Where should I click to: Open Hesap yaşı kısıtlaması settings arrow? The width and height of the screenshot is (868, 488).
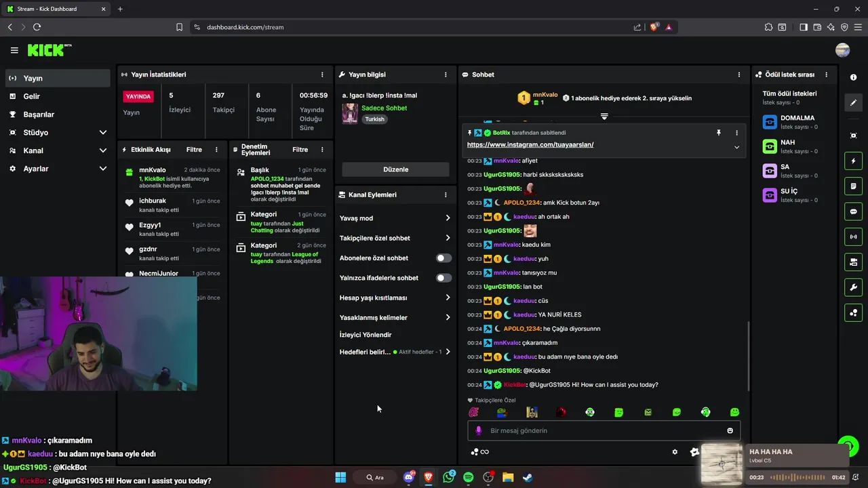pyautogui.click(x=448, y=298)
